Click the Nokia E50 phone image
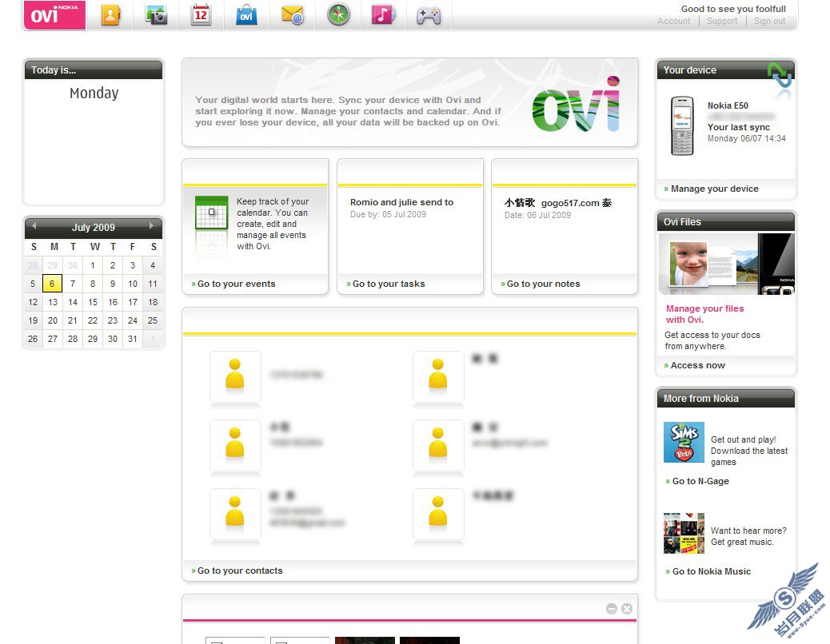The image size is (830, 644). click(x=682, y=125)
